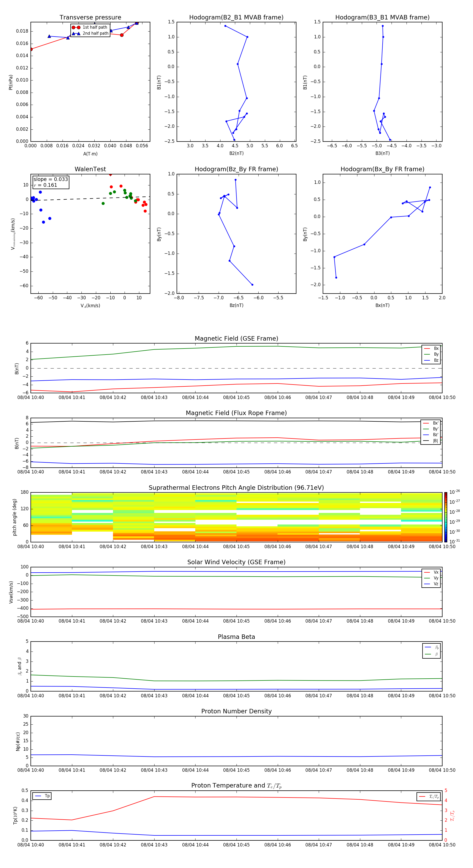Click the Suprathermal Electrons Pitch Angle Distribution title
Viewport: 473px width, 868px height.
(236, 488)
